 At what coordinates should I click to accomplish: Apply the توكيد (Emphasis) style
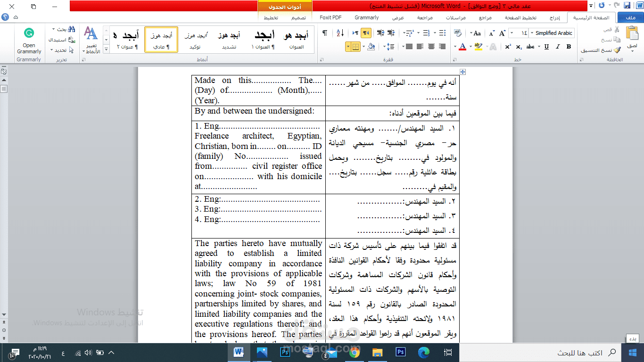coord(195,40)
